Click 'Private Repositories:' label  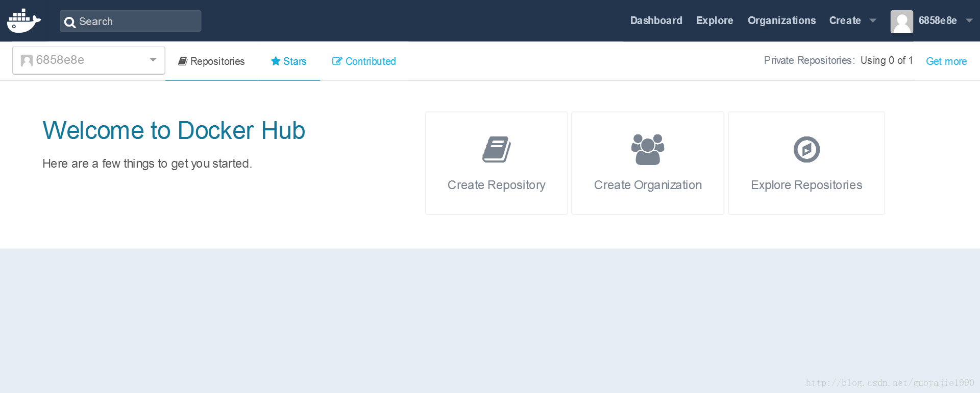810,60
